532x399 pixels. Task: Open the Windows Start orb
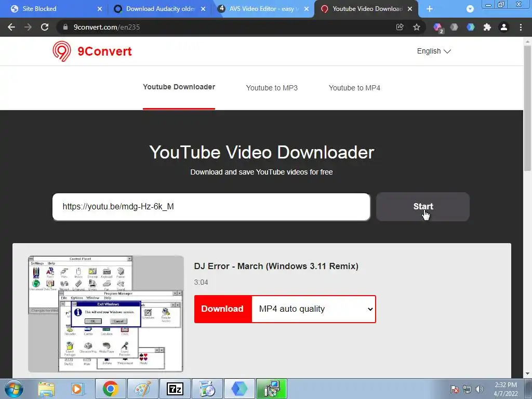coord(14,389)
